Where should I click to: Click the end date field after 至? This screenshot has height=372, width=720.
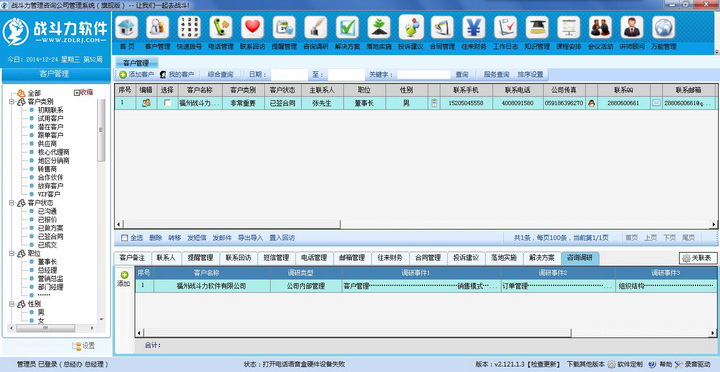[x=346, y=74]
